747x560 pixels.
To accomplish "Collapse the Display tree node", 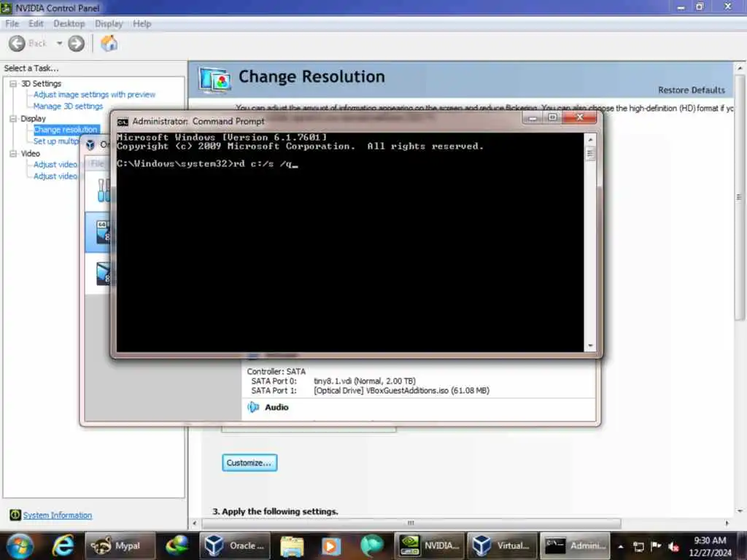I will tap(13, 119).
